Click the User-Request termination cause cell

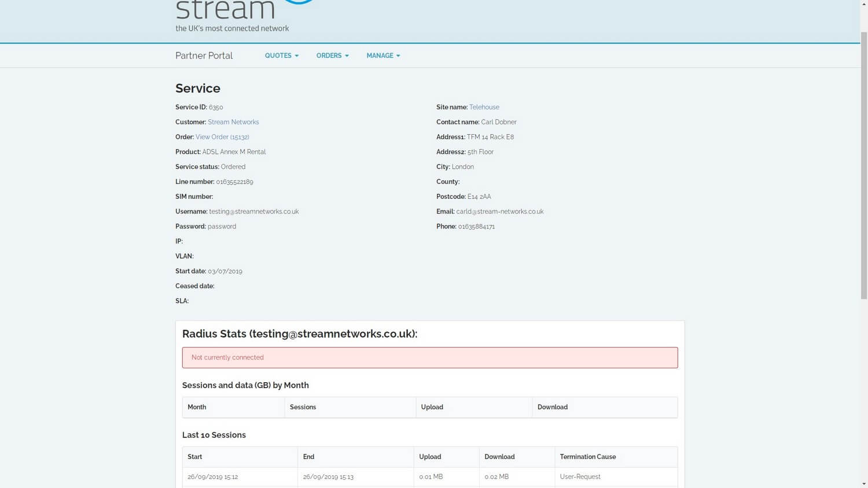[580, 476]
